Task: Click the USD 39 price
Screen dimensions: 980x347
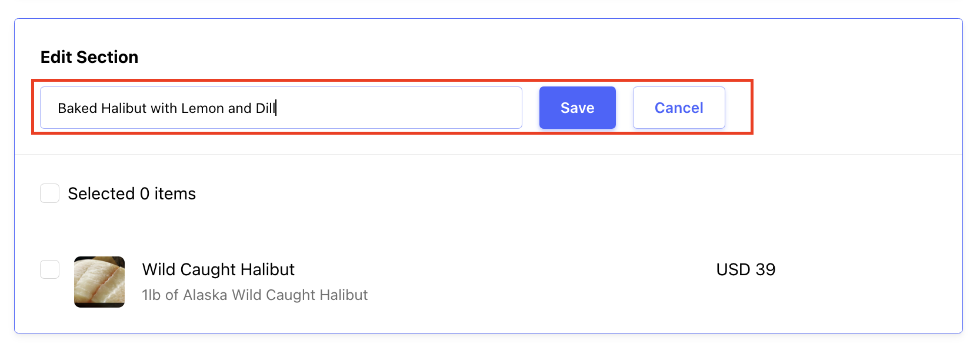Action: click(x=746, y=269)
